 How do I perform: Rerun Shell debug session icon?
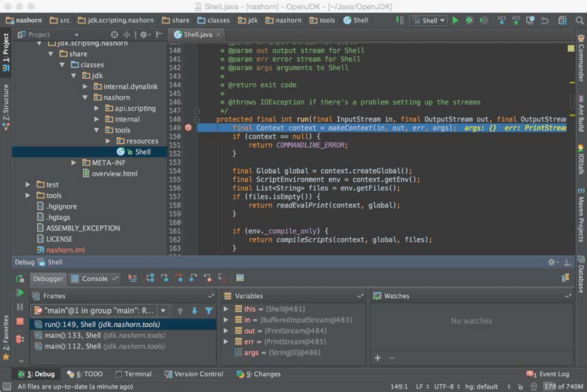(x=20, y=279)
